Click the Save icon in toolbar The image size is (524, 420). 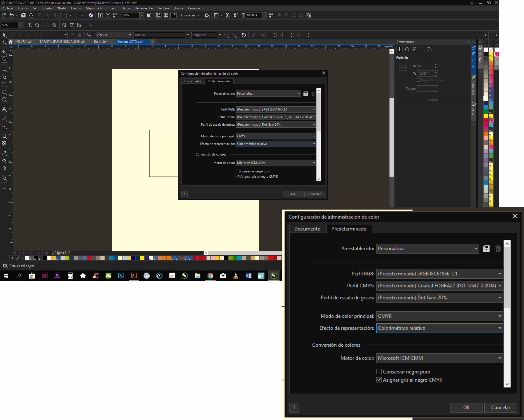[x=23, y=15]
